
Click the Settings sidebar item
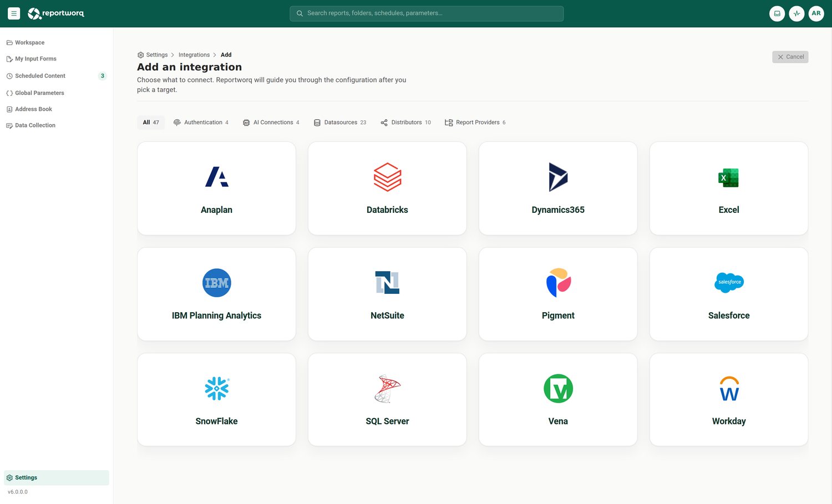point(56,477)
